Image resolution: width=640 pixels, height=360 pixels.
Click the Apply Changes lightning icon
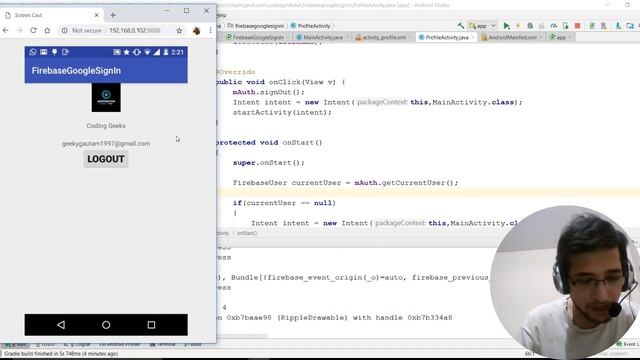coord(518,26)
